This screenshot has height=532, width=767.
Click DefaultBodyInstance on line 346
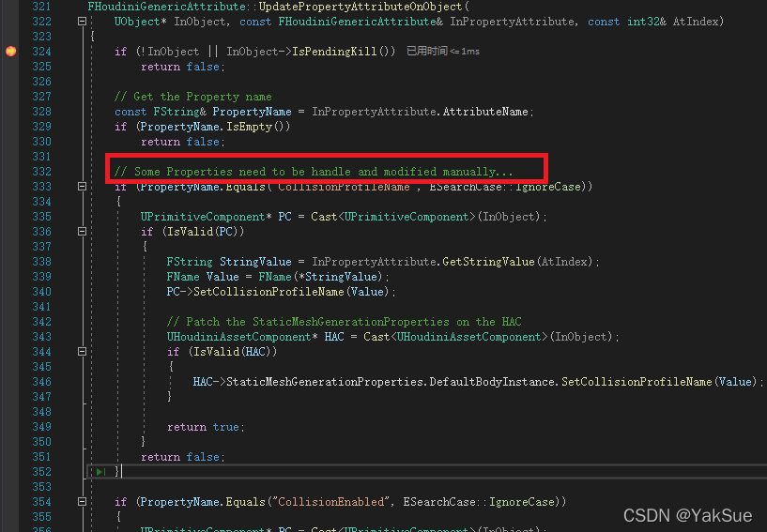pyautogui.click(x=492, y=382)
